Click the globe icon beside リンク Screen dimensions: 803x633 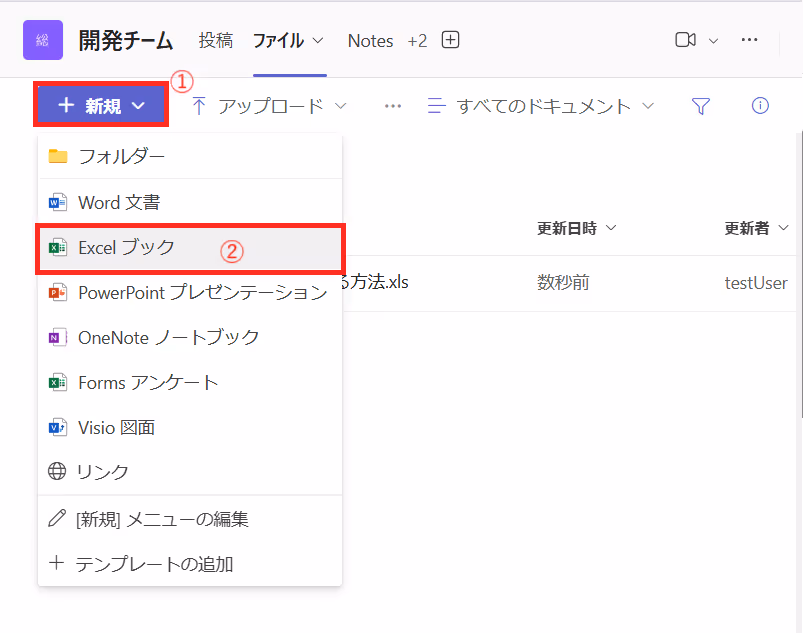pyautogui.click(x=57, y=471)
